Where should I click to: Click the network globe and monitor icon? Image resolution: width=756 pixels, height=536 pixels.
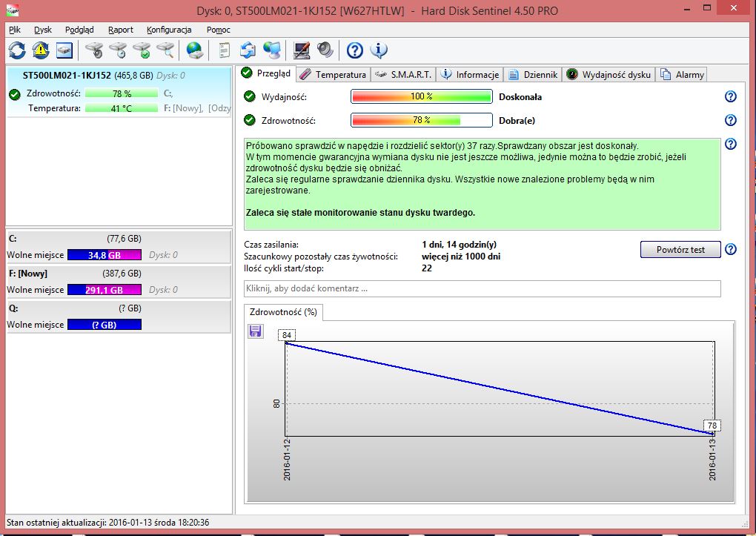coord(272,50)
